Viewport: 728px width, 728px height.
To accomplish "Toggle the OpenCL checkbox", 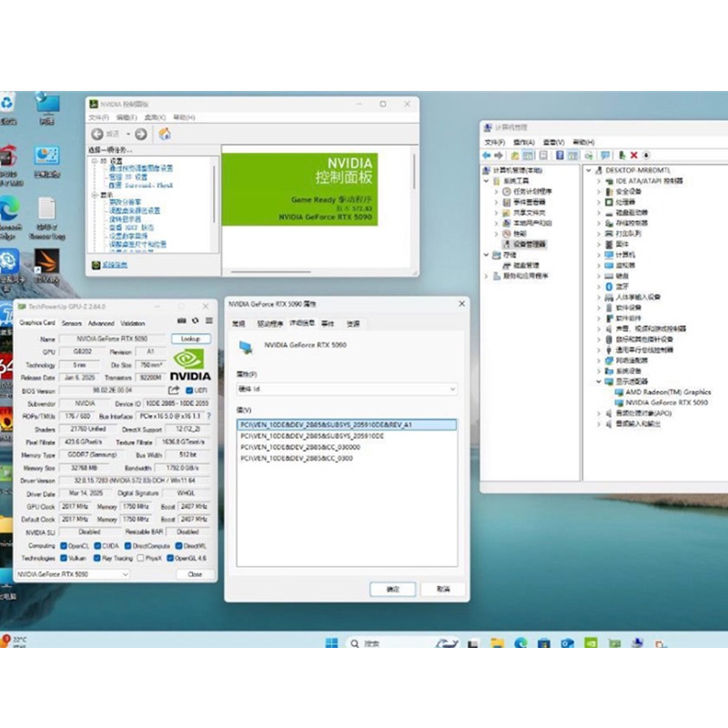I will tap(64, 545).
